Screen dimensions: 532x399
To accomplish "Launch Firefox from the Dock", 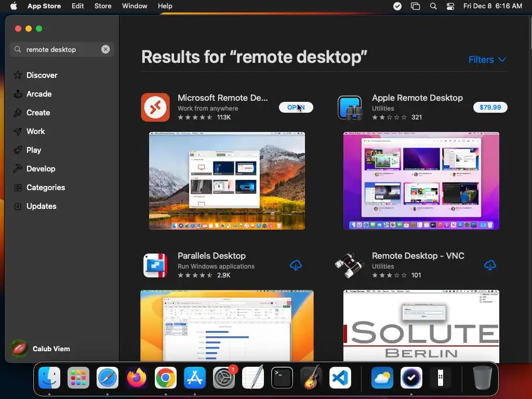I will point(137,377).
